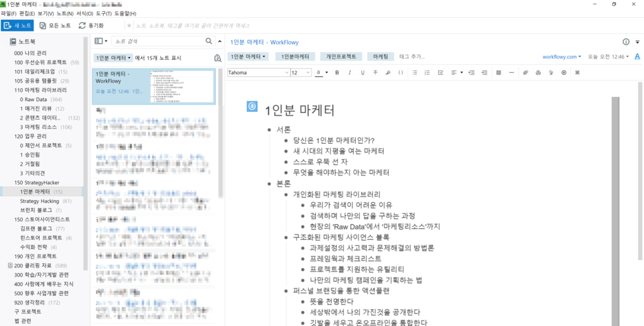Toggle bold formatting

point(336,73)
